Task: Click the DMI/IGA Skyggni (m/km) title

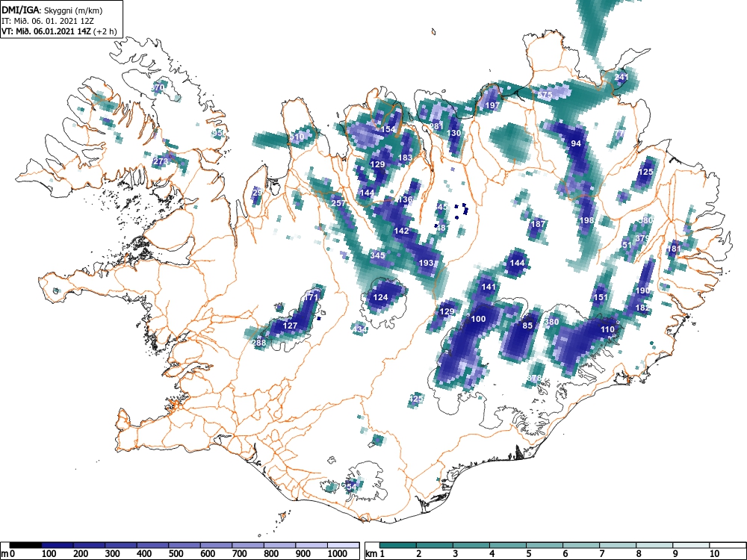Action: point(52,10)
